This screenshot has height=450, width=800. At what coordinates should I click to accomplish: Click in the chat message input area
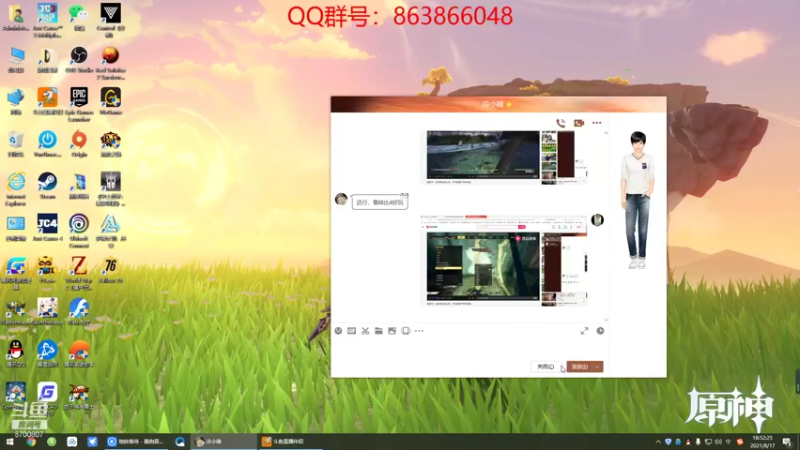(x=469, y=348)
